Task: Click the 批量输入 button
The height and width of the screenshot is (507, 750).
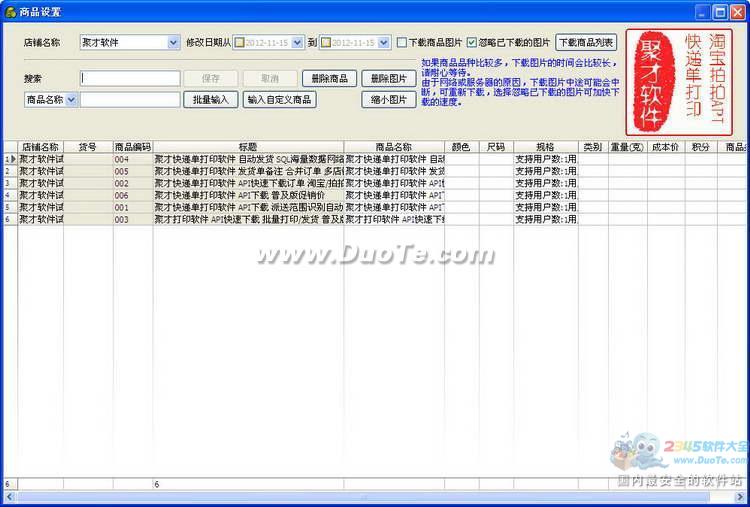Action: tap(210, 100)
